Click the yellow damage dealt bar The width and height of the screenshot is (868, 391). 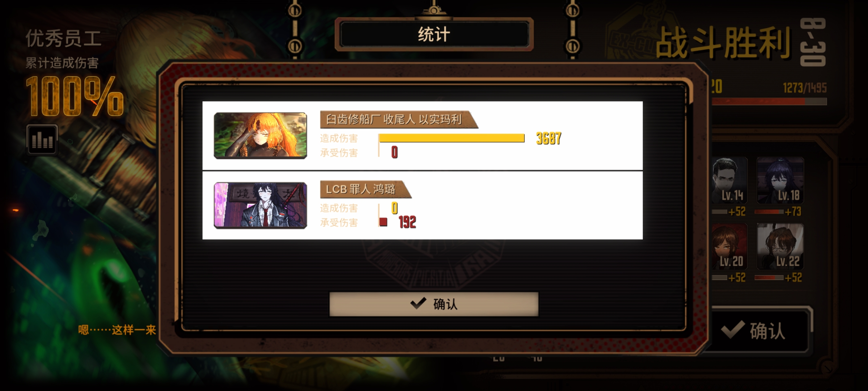pos(452,138)
